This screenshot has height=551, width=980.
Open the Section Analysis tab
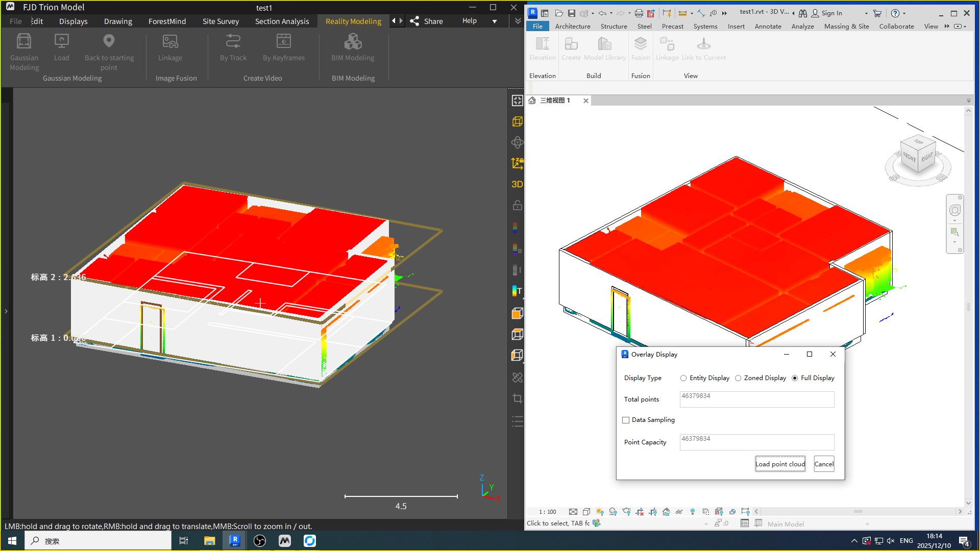tap(282, 21)
